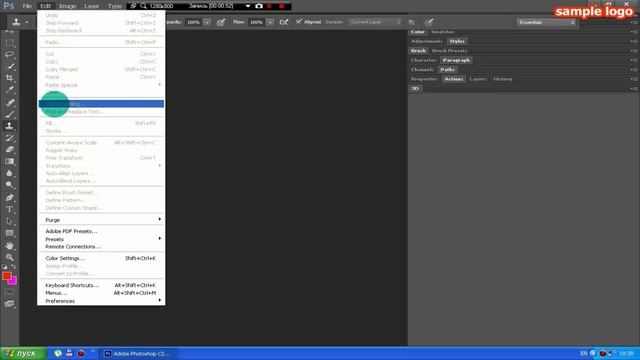Expand the Presets submenu
This screenshot has width=640, height=360.
pos(101,239)
